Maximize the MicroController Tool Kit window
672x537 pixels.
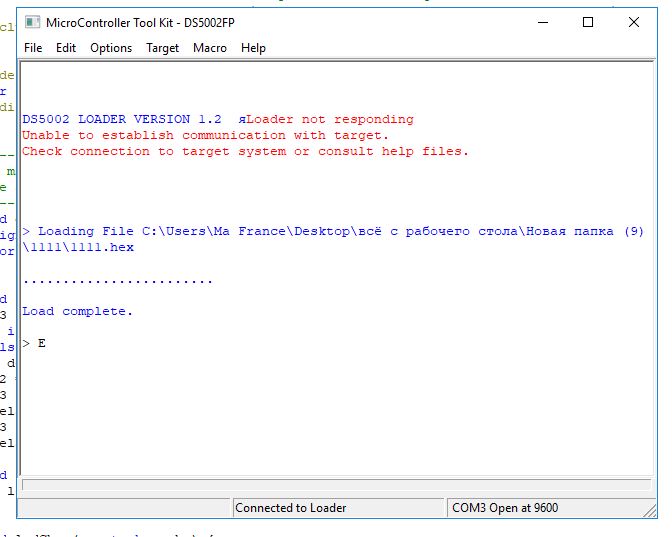click(588, 22)
